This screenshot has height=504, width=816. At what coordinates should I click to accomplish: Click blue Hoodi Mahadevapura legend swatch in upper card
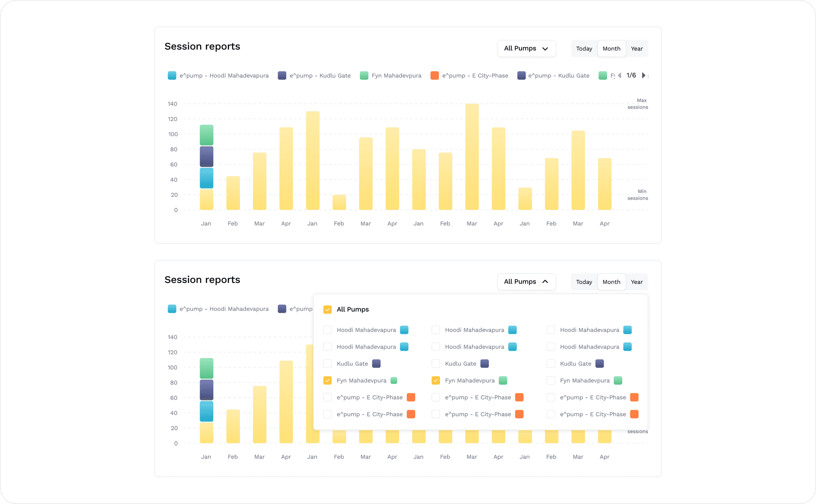click(x=172, y=75)
